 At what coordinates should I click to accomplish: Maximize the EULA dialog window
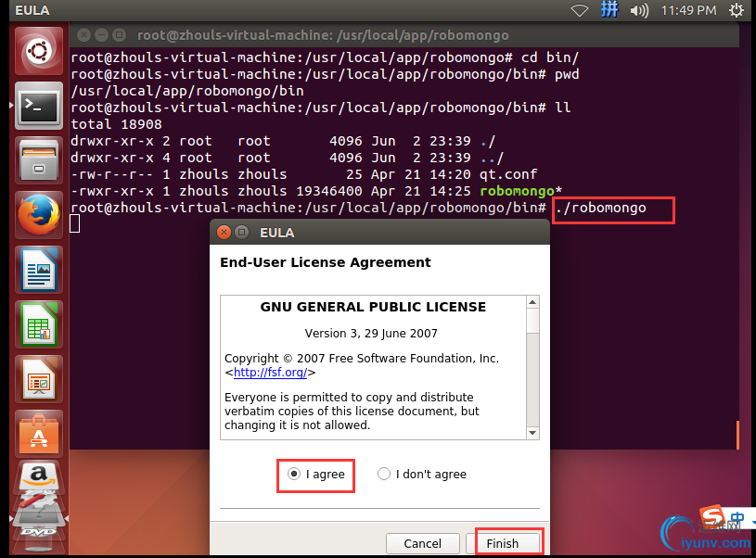click(x=241, y=233)
